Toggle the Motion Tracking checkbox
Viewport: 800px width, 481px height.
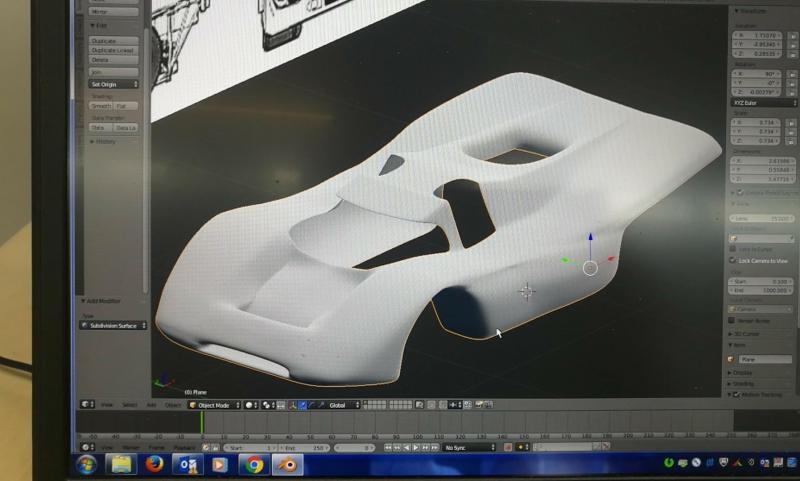click(737, 395)
